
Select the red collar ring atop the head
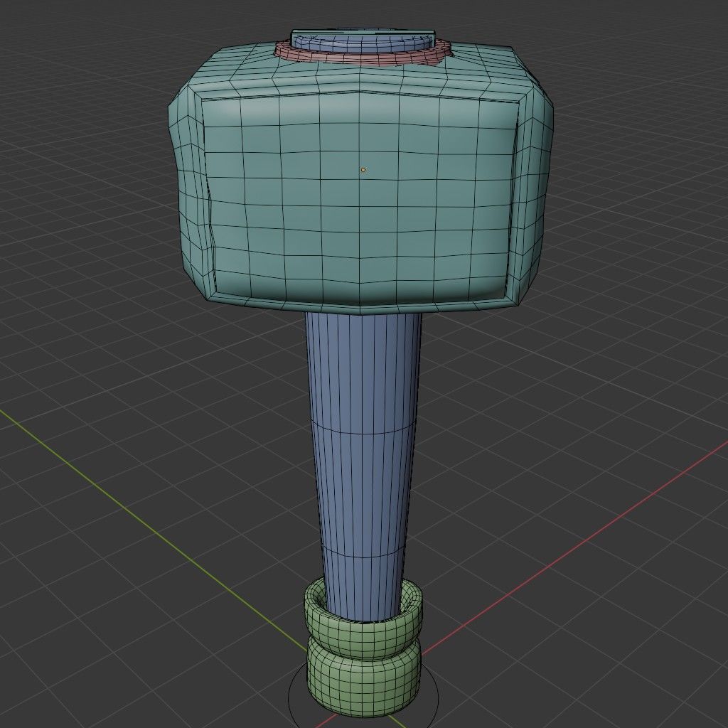[362, 57]
